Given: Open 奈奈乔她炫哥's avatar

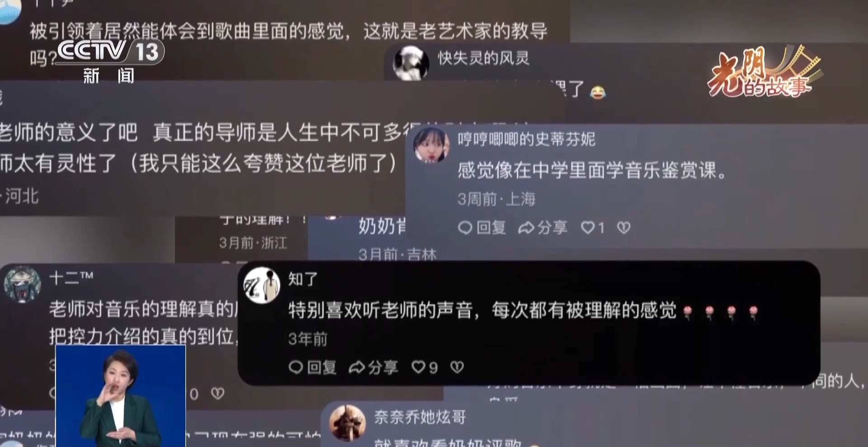Looking at the screenshot, I should pos(347,423).
